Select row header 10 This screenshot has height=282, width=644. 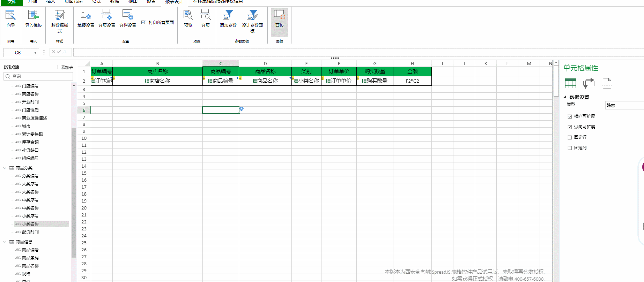coord(84,138)
